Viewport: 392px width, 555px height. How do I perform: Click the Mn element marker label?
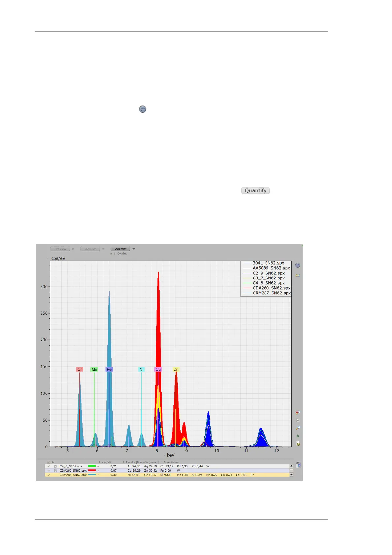(x=94, y=369)
